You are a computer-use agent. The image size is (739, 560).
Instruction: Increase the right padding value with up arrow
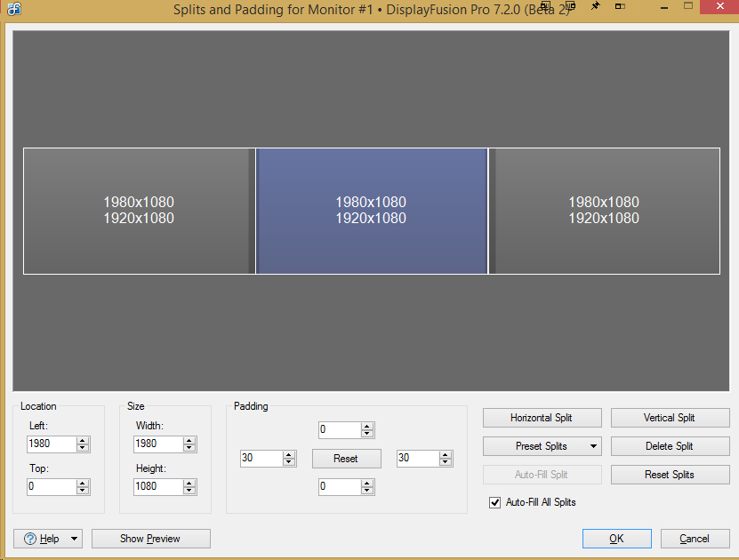(x=446, y=454)
